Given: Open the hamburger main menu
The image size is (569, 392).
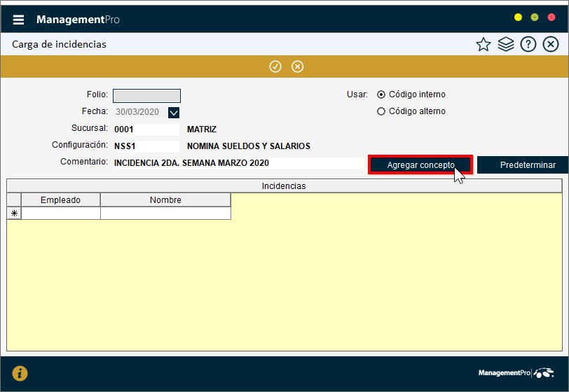Looking at the screenshot, I should [x=18, y=20].
